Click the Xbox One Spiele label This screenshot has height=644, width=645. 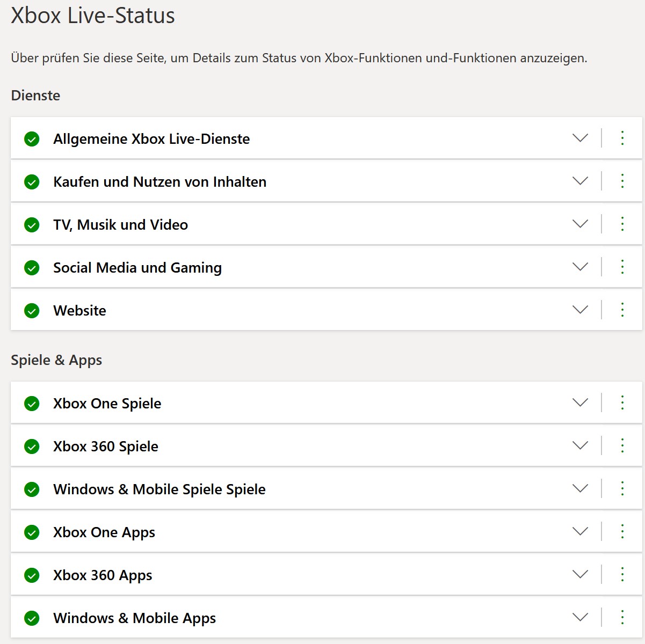coord(107,403)
